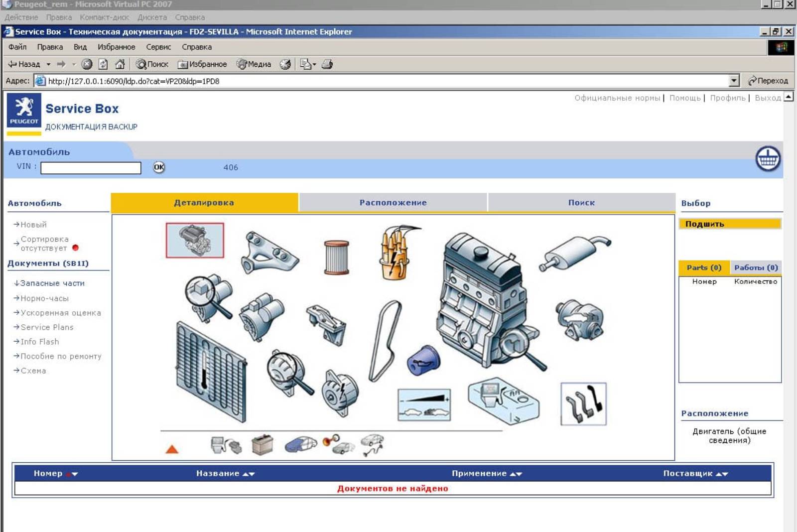This screenshot has height=532, width=797.
Task: Open the Профиль link
Action: point(728,98)
